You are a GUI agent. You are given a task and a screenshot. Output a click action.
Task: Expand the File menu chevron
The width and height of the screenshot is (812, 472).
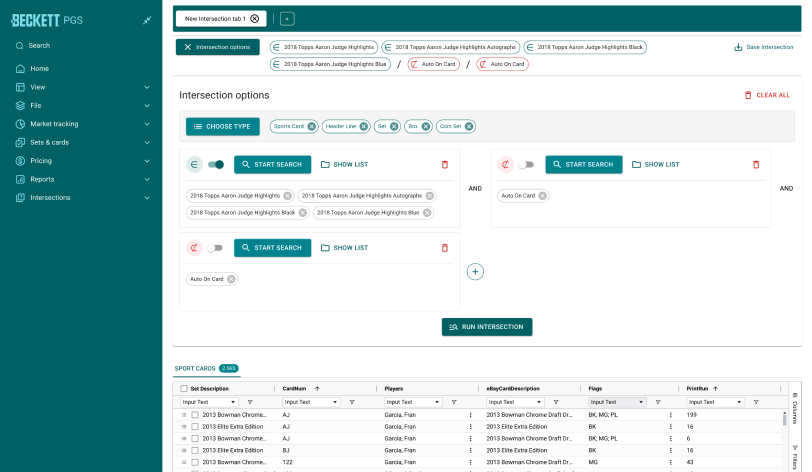point(147,106)
